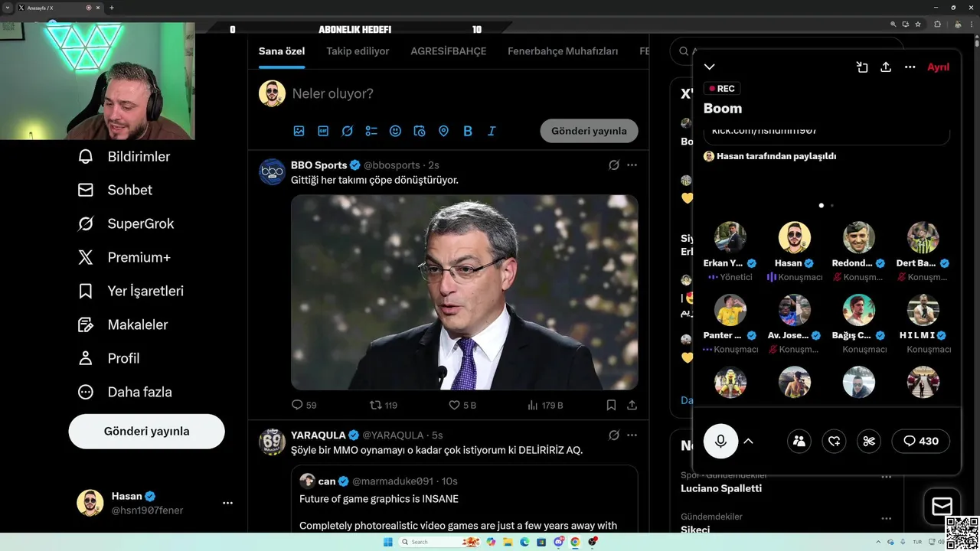Open the emoji picker in the composer

click(395, 131)
